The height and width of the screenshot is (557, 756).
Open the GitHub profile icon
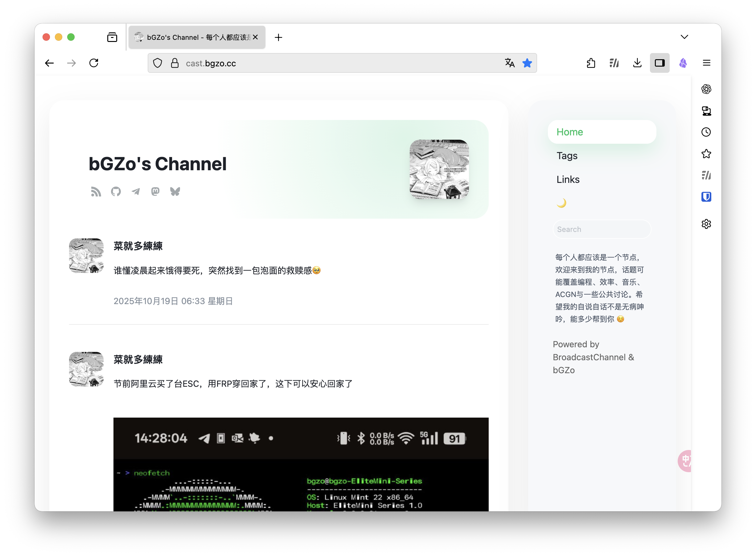pos(116,192)
